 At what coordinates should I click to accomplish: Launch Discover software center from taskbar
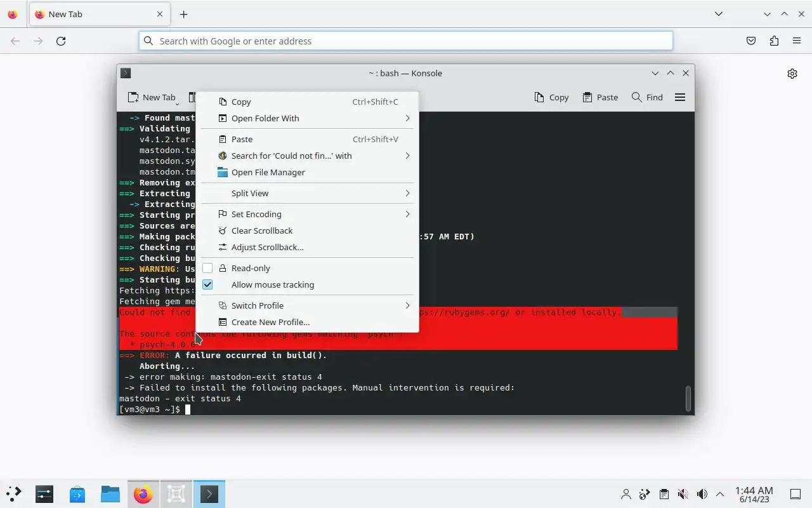tap(77, 494)
